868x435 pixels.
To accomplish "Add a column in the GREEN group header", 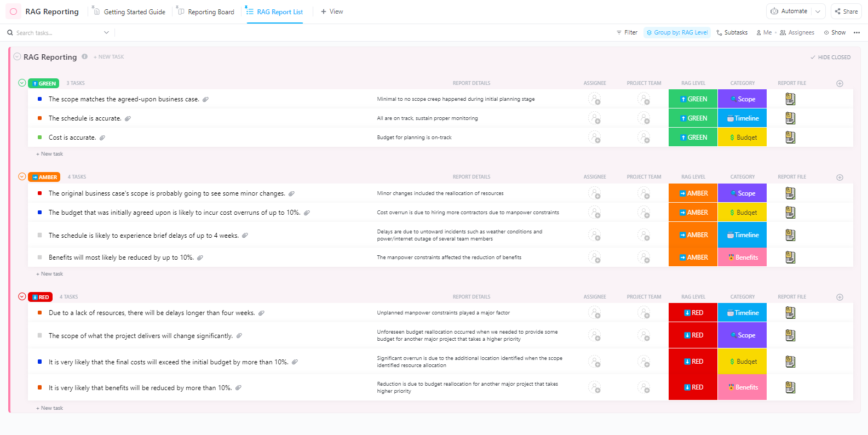I will coord(840,83).
